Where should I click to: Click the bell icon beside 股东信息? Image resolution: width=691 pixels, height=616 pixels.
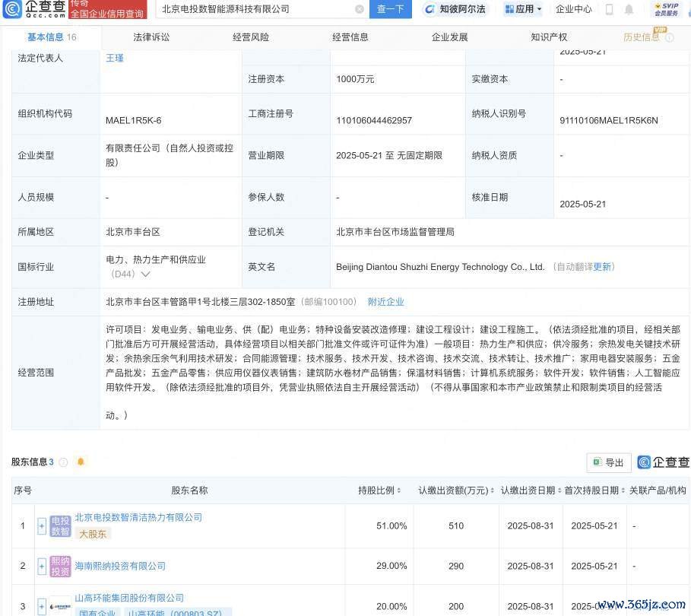(81, 462)
